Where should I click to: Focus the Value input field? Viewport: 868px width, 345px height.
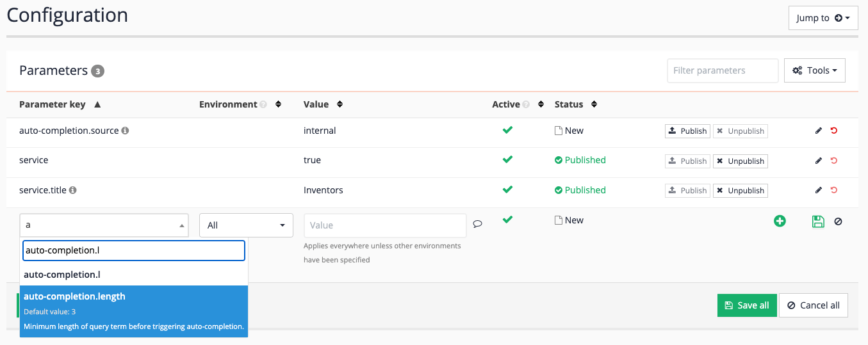[x=385, y=225]
